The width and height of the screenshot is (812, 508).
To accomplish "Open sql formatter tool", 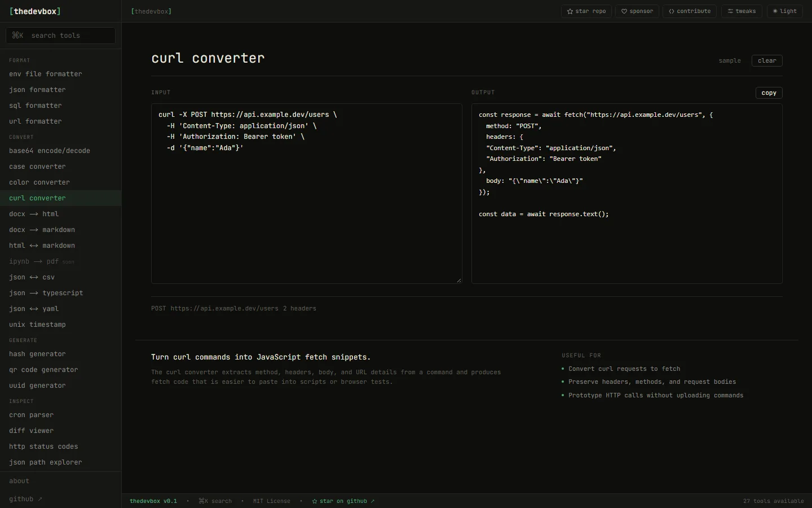I will [60, 106].
